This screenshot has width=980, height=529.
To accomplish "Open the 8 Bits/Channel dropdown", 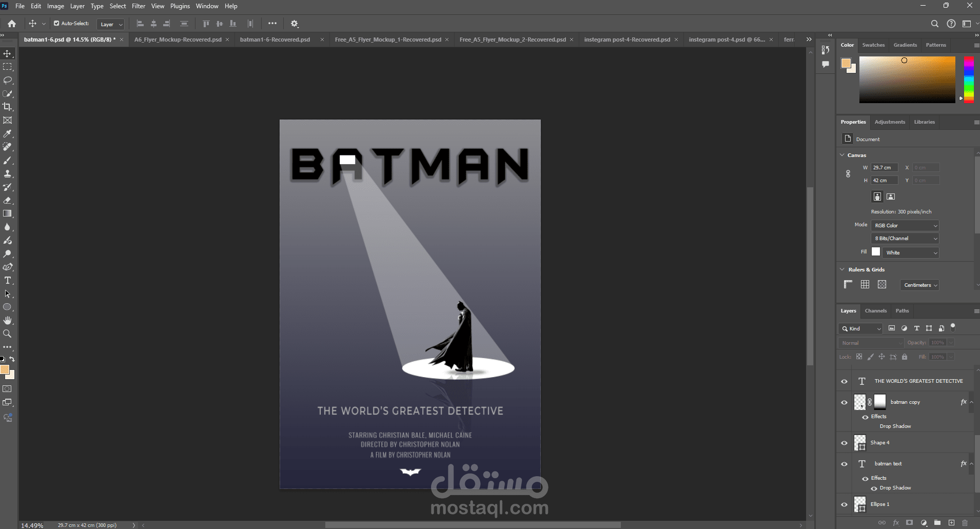I will coord(905,239).
